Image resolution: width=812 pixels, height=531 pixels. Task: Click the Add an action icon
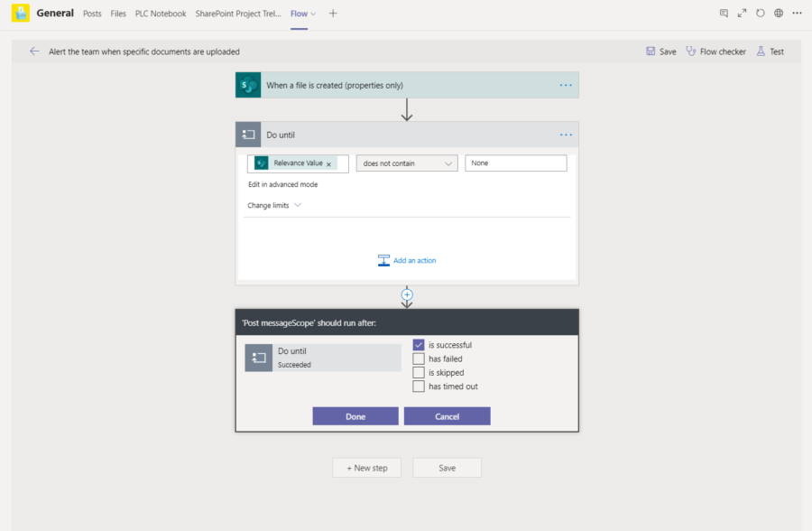383,260
